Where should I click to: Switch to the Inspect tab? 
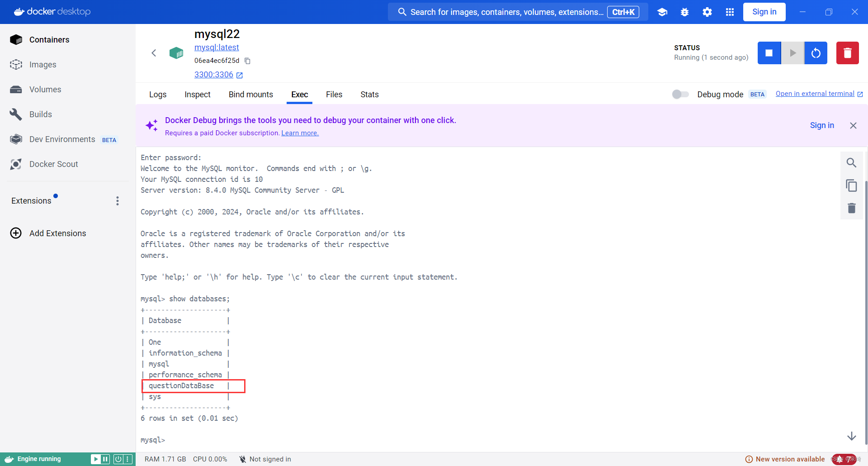point(198,95)
